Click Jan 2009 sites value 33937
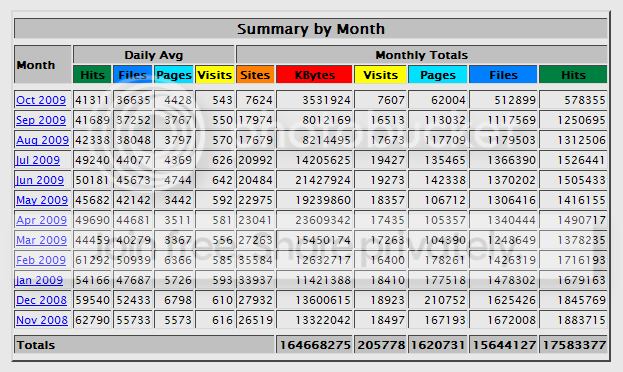The width and height of the screenshot is (623, 372). point(255,280)
